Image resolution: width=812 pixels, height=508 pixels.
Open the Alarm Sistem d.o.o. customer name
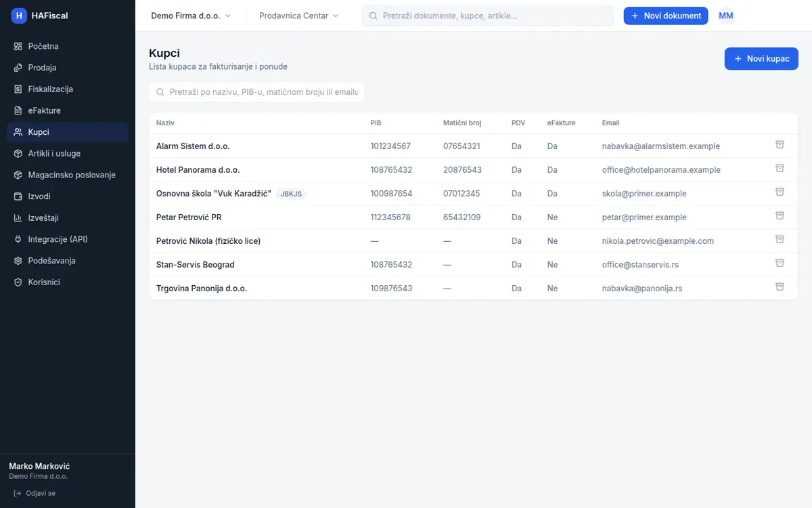(x=193, y=146)
